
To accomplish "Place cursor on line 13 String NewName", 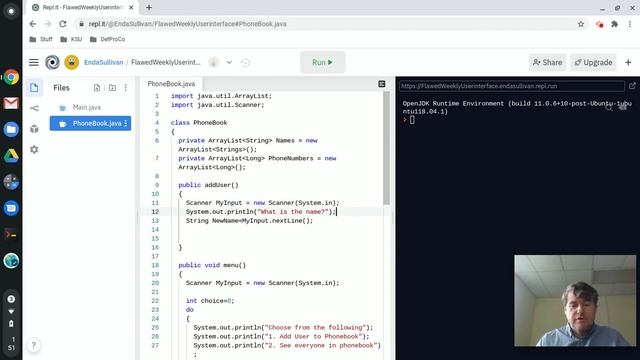I will click(249, 221).
